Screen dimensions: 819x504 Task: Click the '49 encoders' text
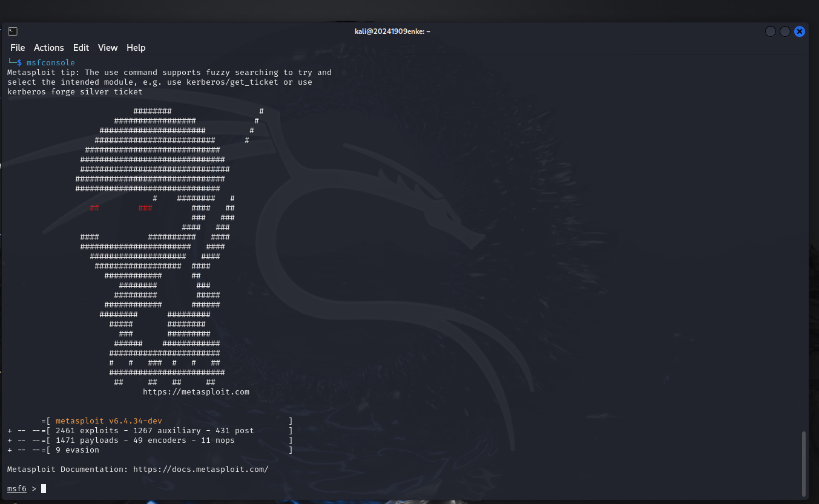click(x=160, y=440)
